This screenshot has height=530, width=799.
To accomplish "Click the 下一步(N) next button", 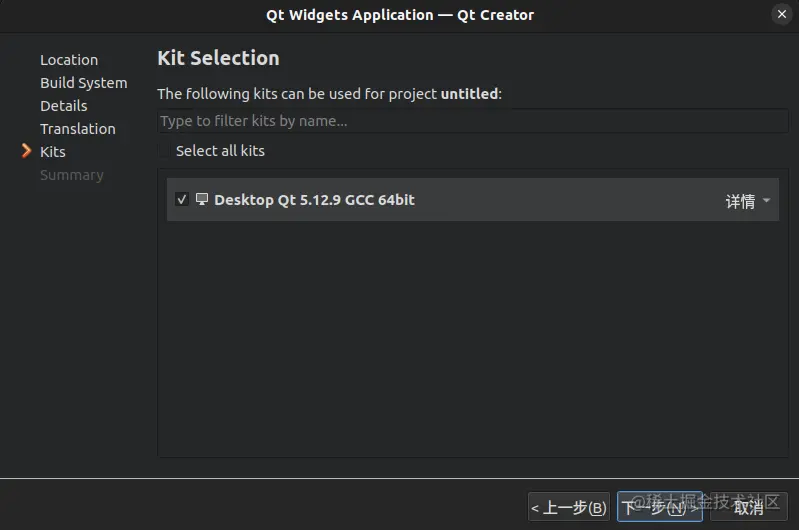I will [x=660, y=507].
